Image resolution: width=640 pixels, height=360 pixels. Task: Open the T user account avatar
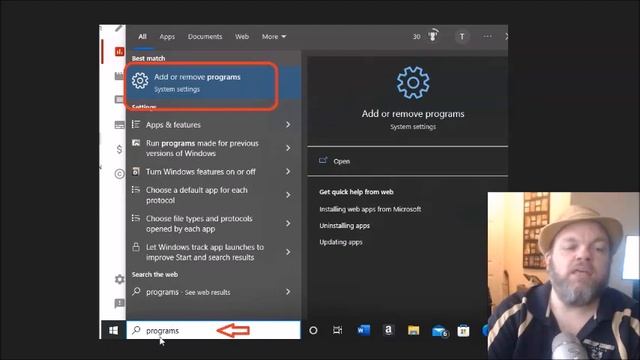click(x=462, y=37)
